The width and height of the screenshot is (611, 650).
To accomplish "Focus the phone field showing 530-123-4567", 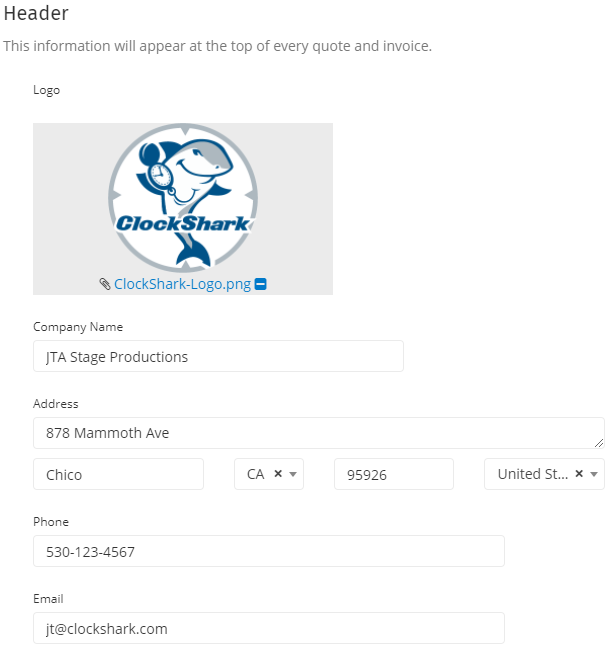I will pos(269,551).
